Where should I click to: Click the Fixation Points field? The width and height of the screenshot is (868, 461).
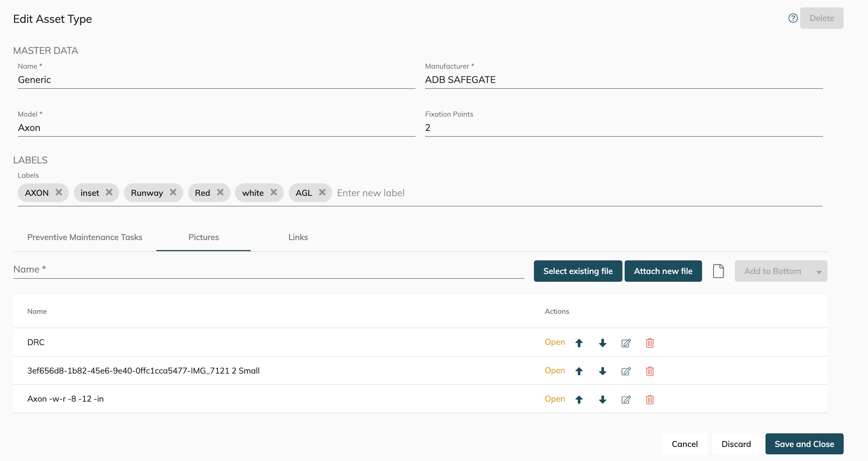[x=623, y=128]
